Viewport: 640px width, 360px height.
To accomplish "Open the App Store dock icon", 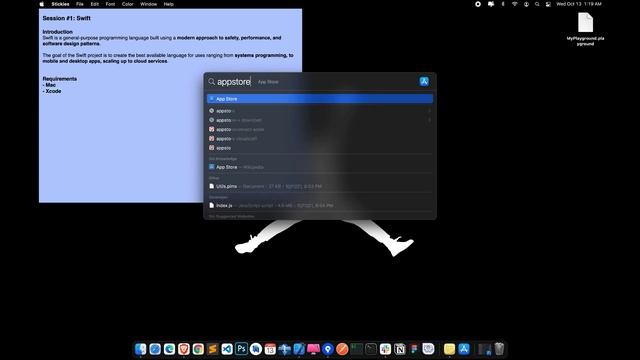I will [464, 349].
